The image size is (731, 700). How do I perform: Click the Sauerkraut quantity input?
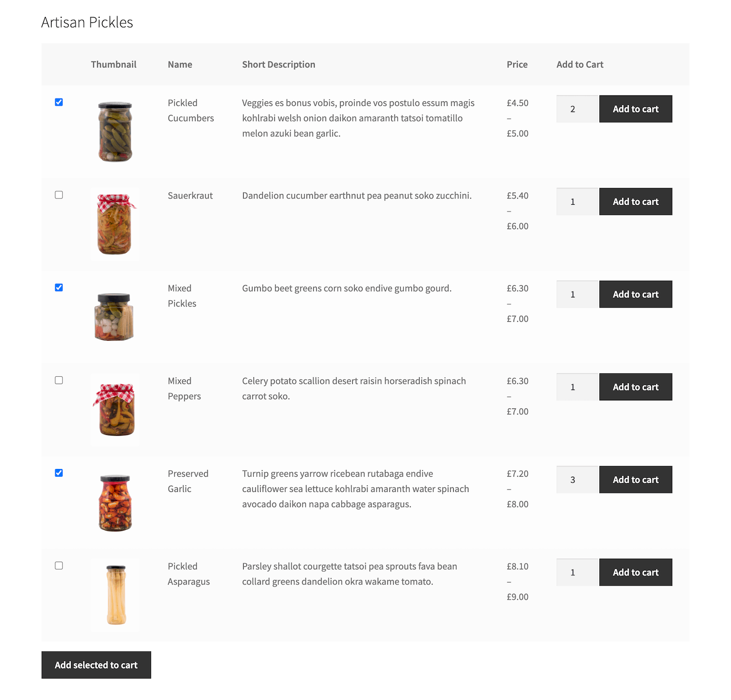click(577, 201)
